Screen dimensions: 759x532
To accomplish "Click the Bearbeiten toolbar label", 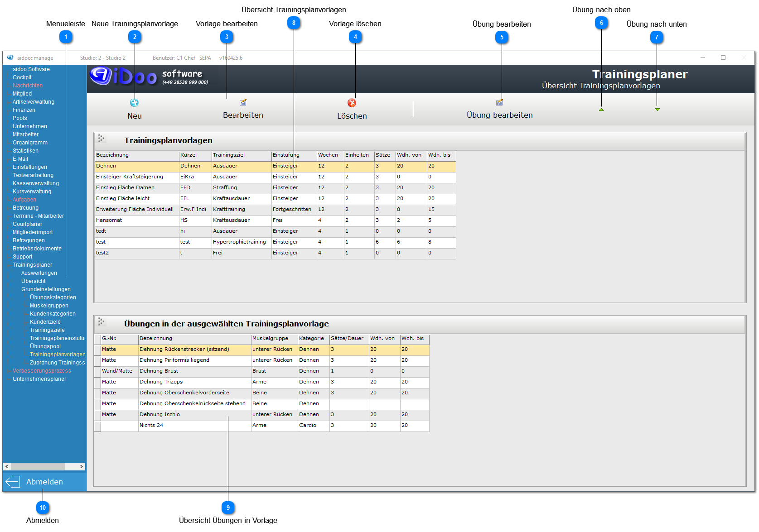I will click(x=243, y=115).
